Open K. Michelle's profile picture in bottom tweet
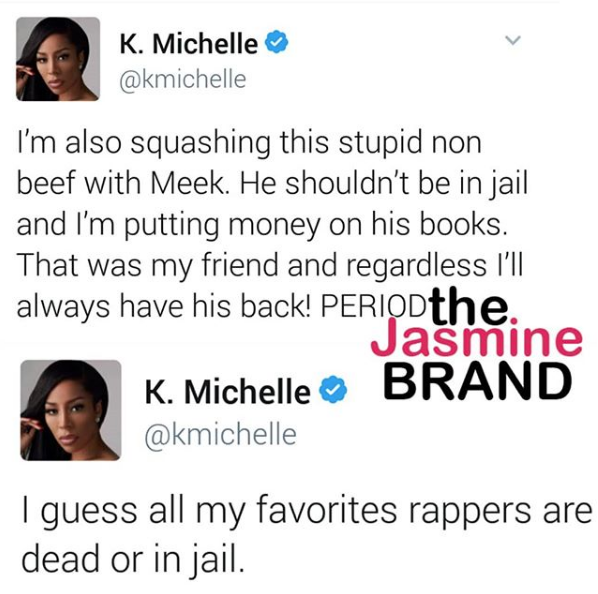The width and height of the screenshot is (598, 594). tap(71, 410)
